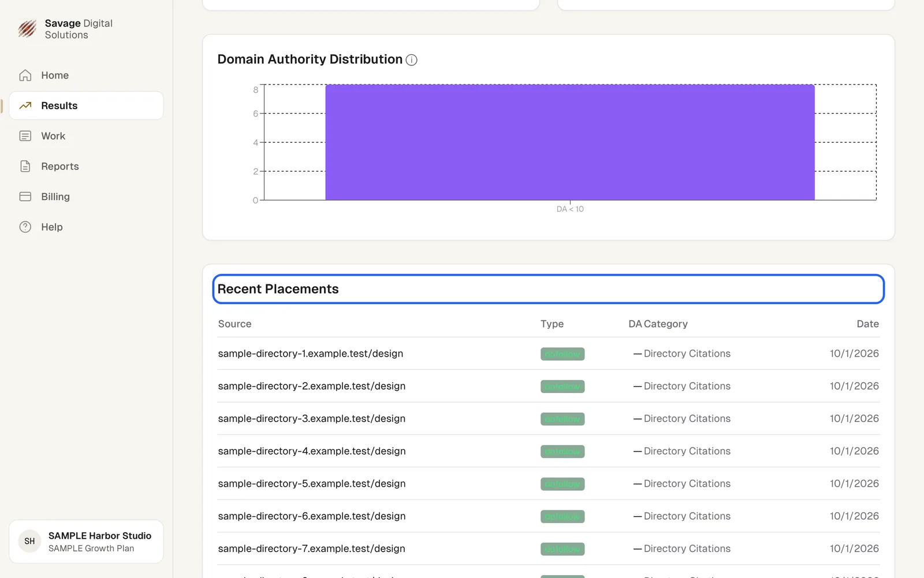This screenshot has height=578, width=924.
Task: Click the Reports document icon
Action: [25, 166]
